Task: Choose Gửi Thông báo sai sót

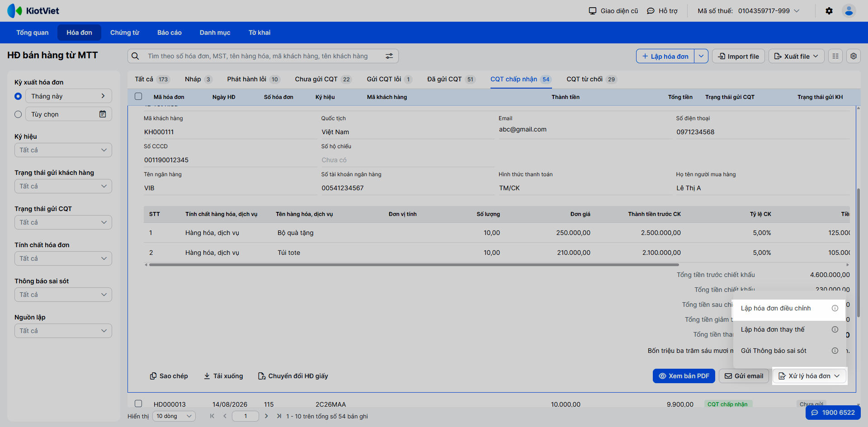Action: (774, 351)
